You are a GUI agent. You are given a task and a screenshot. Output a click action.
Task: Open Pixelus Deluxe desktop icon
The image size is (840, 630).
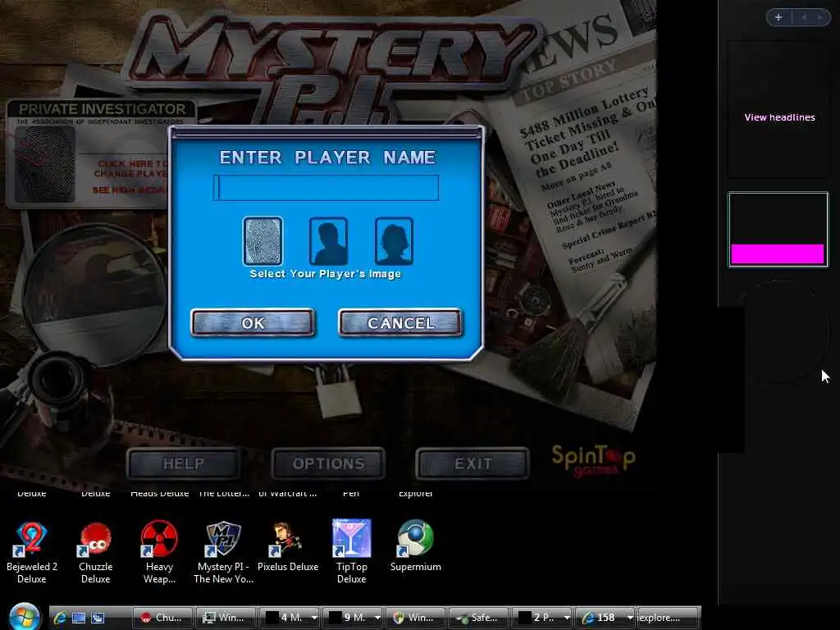click(288, 546)
